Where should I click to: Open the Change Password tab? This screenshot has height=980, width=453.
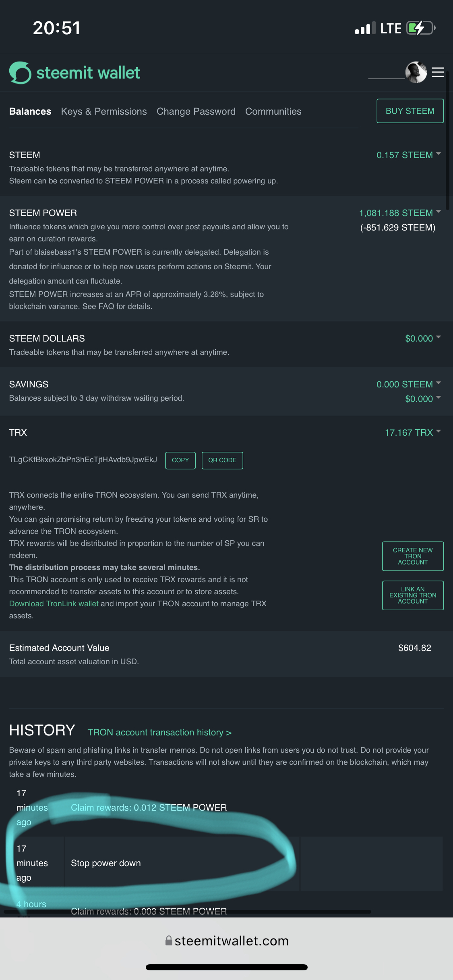point(196,111)
